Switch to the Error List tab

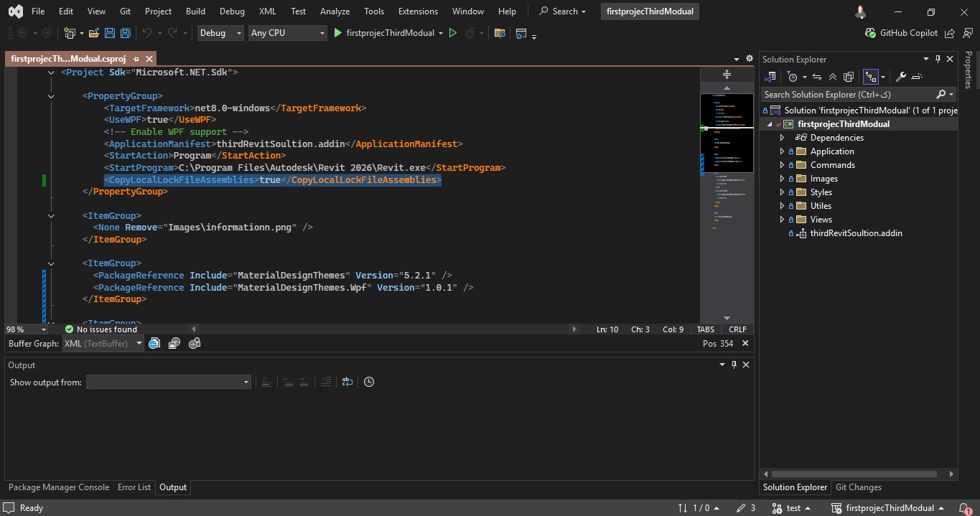coord(134,487)
